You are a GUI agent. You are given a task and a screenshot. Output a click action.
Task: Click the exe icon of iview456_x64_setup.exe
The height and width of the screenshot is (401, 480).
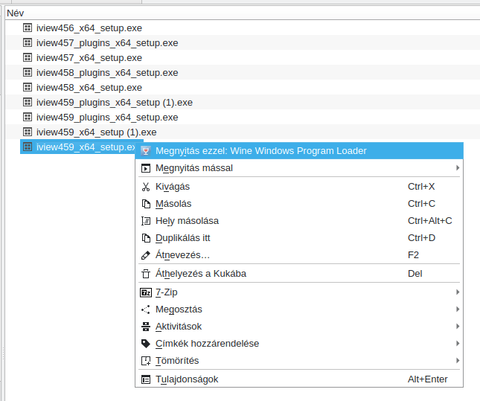[x=28, y=28]
